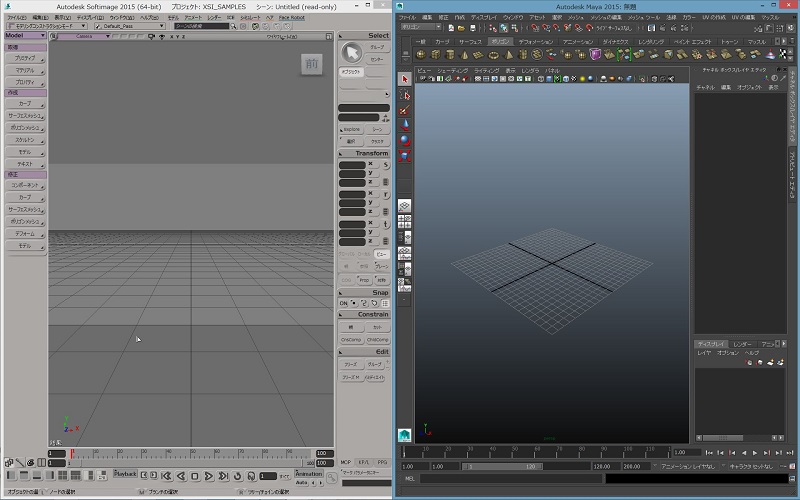Click Maya's New Scene icon
The width and height of the screenshot is (800, 500).
coord(451,28)
